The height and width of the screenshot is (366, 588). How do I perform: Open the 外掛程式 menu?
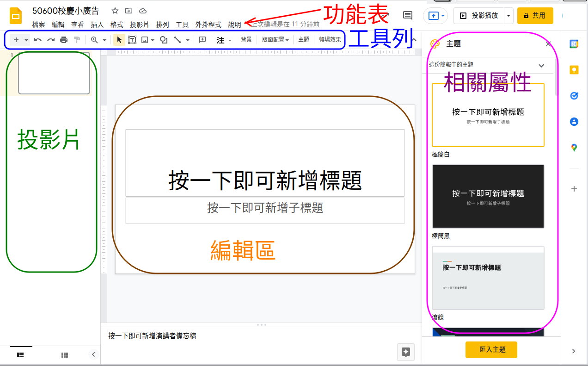click(208, 25)
